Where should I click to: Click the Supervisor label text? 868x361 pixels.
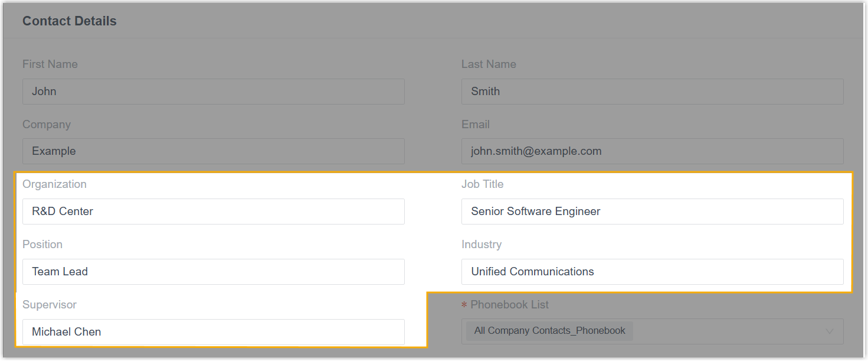tap(50, 305)
